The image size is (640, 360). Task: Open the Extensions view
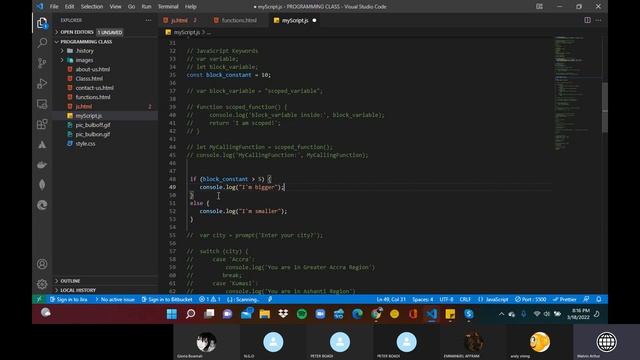pyautogui.click(x=42, y=124)
